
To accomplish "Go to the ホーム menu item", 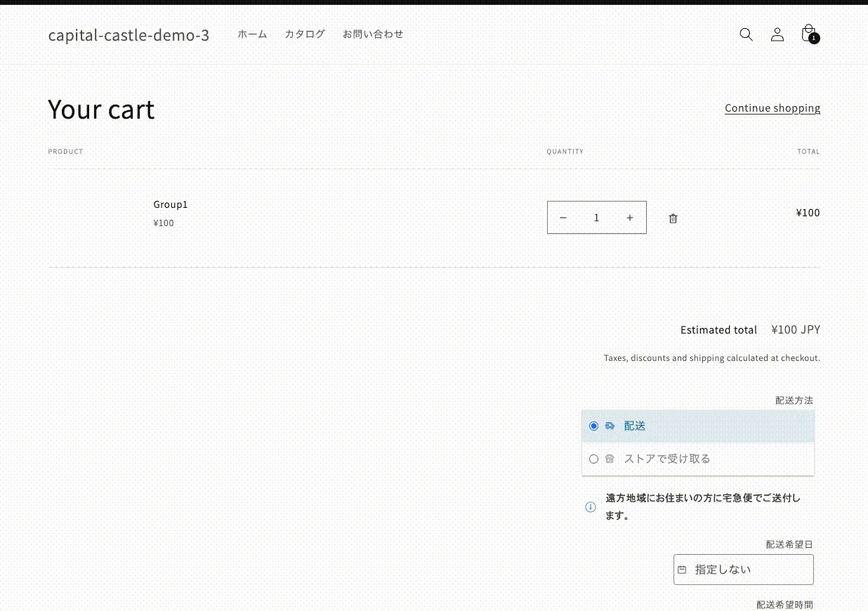I will [252, 34].
